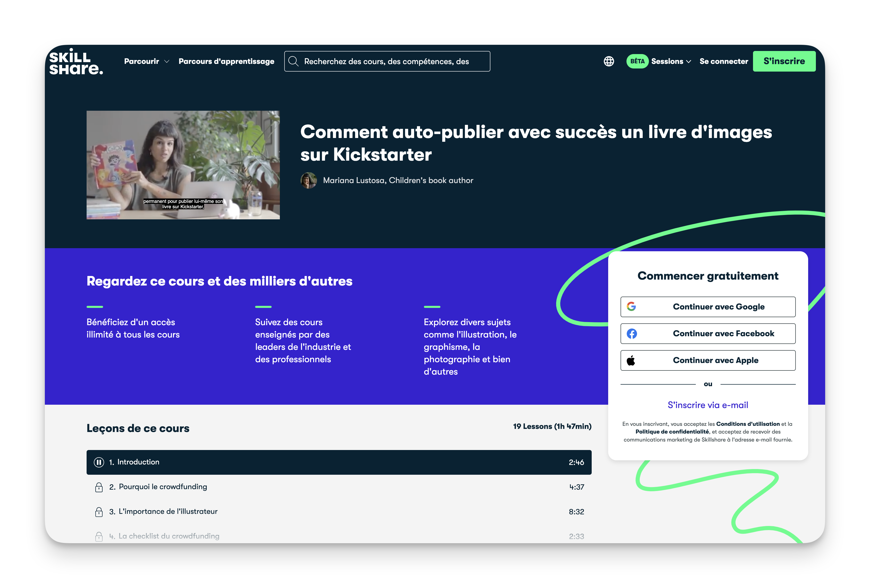Image resolution: width=870 pixels, height=588 pixels.
Task: Click S'inscrire via e-mail link
Action: click(708, 405)
